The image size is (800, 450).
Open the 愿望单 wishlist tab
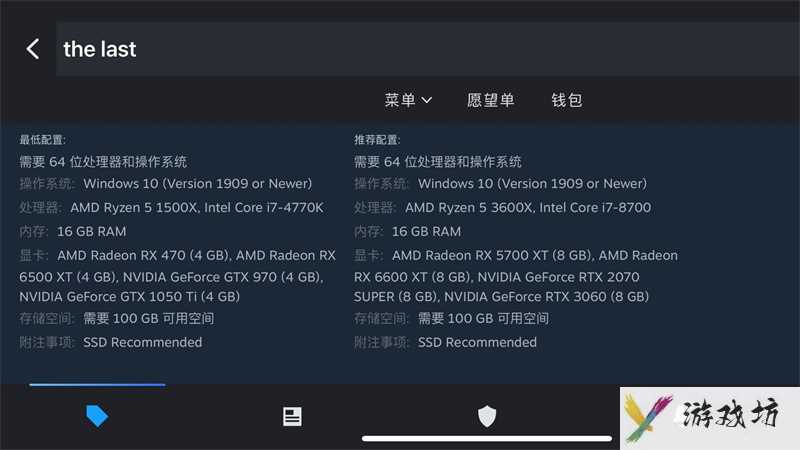coord(490,100)
